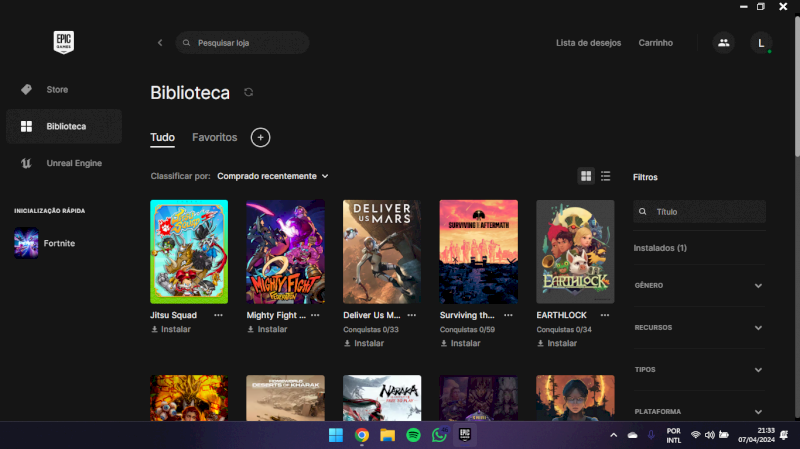The width and height of the screenshot is (800, 449).
Task: Expand the TIPOS filter
Action: pos(699,369)
